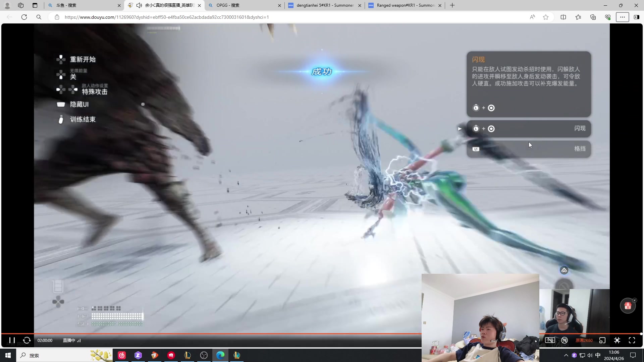Open the network tray icon
This screenshot has width=644, height=362.
(x=582, y=355)
